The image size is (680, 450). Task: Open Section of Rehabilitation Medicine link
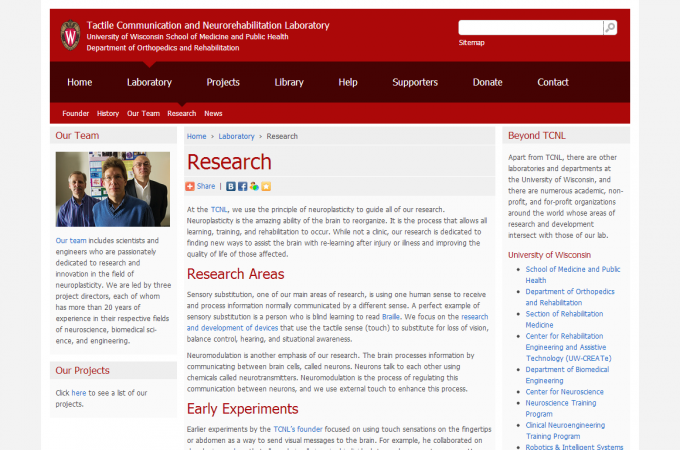point(564,320)
